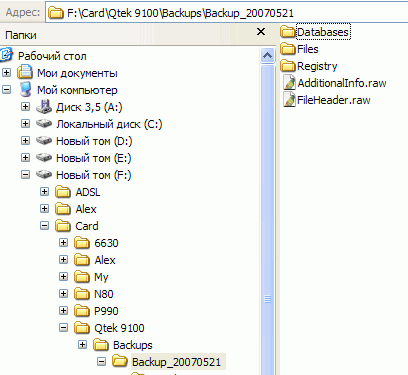The height and width of the screenshot is (375, 408).
Task: Close the Папки folders pane
Action: coord(261,32)
